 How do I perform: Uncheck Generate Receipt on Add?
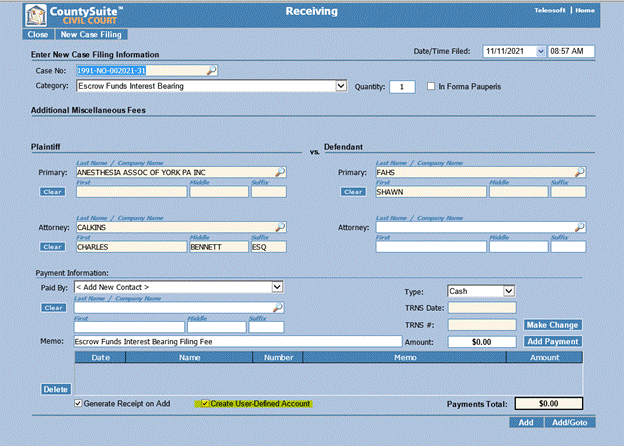[x=78, y=403]
